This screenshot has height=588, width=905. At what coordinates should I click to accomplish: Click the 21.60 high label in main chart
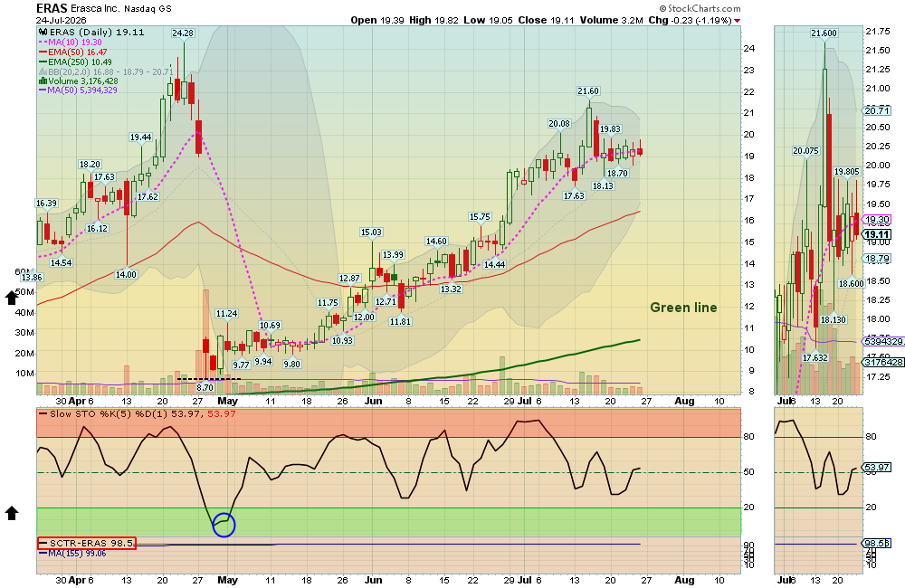(588, 90)
